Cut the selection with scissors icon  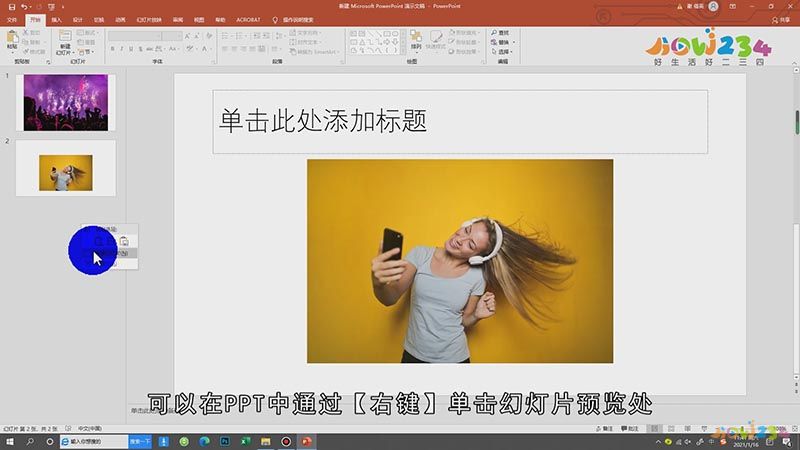[32, 32]
